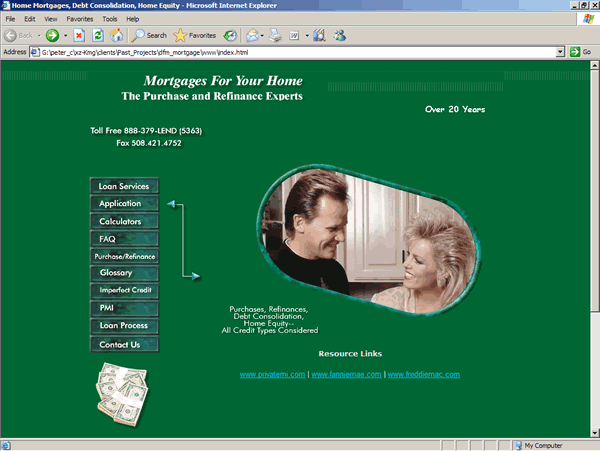Image resolution: width=600 pixels, height=451 pixels.
Task: Select the Imperfect Credit nav button
Action: click(124, 290)
